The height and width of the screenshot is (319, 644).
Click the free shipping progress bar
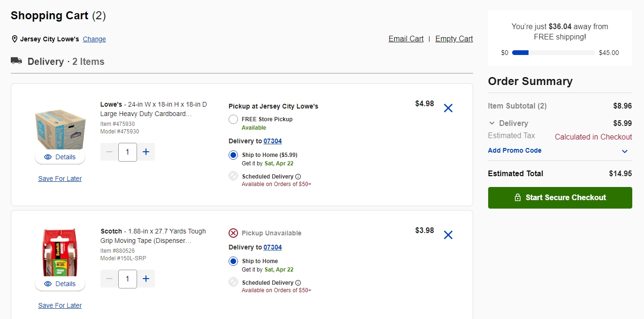click(x=554, y=53)
